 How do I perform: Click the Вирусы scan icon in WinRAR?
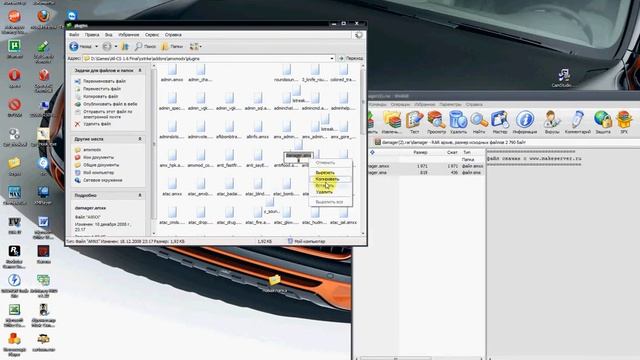(x=551, y=122)
